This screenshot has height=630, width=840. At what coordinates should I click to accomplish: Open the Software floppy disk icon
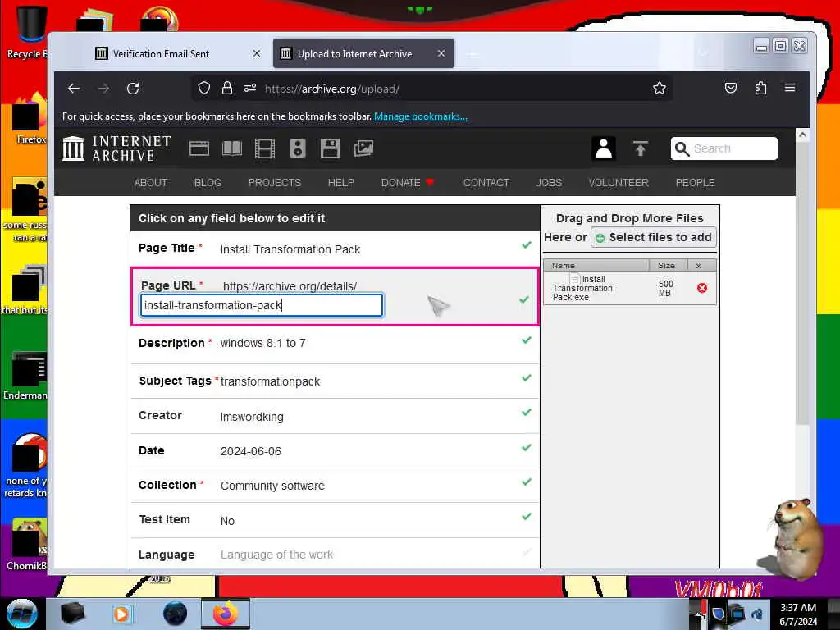coord(330,148)
